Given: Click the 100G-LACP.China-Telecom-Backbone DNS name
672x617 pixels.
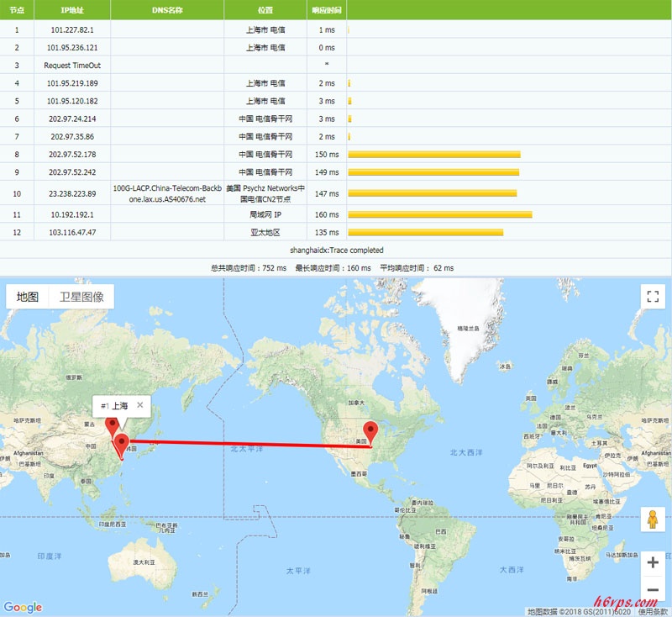Looking at the screenshot, I should point(167,194).
